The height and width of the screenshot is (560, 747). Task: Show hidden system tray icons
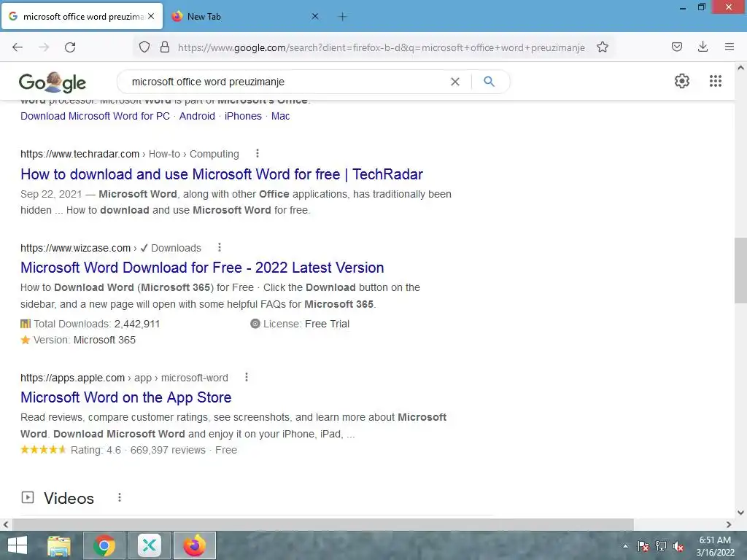click(x=625, y=546)
